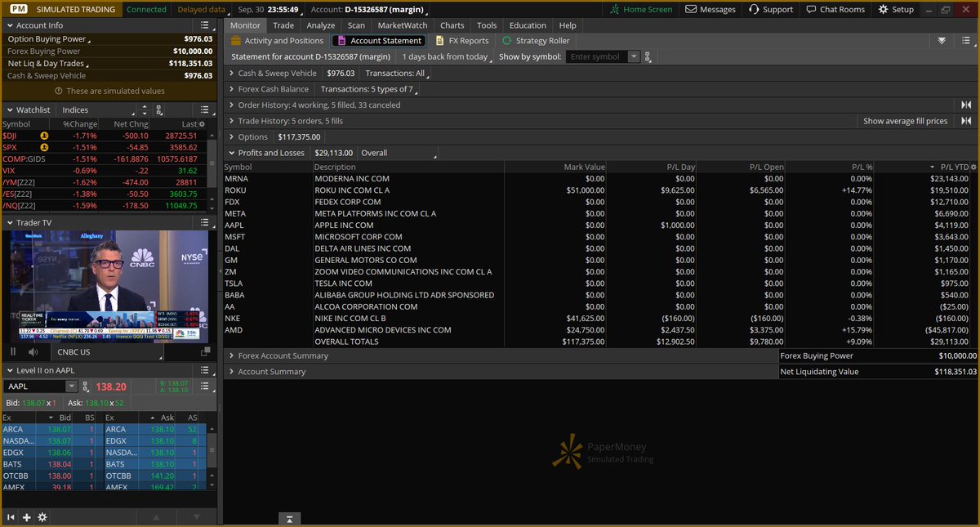Open sidebar gear settings icon
This screenshot has width=980, height=527.
point(42,517)
